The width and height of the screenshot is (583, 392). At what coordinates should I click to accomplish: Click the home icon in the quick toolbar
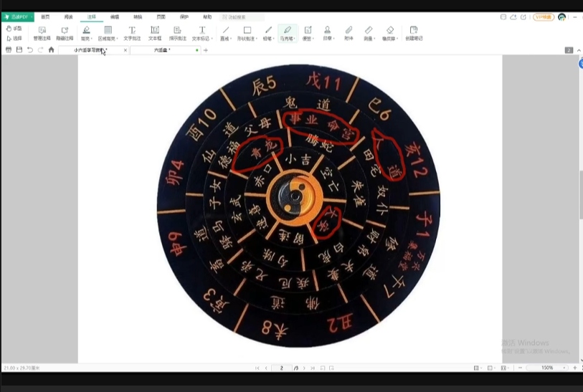(x=51, y=50)
